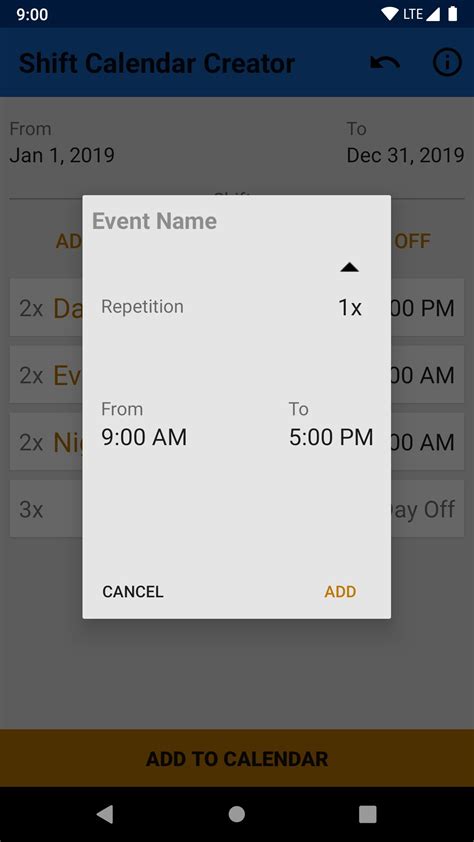Select the 3x Day Off row
Viewport: 474px width, 842px height.
[237, 509]
